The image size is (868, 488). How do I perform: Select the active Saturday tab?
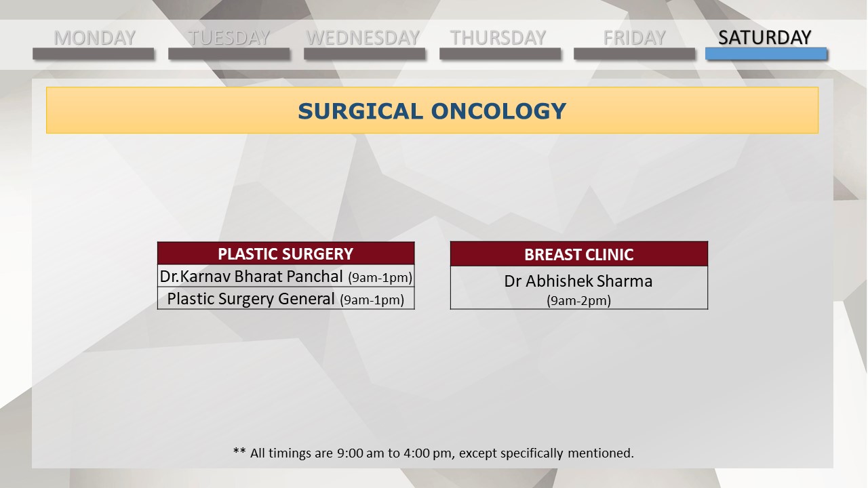[765, 38]
